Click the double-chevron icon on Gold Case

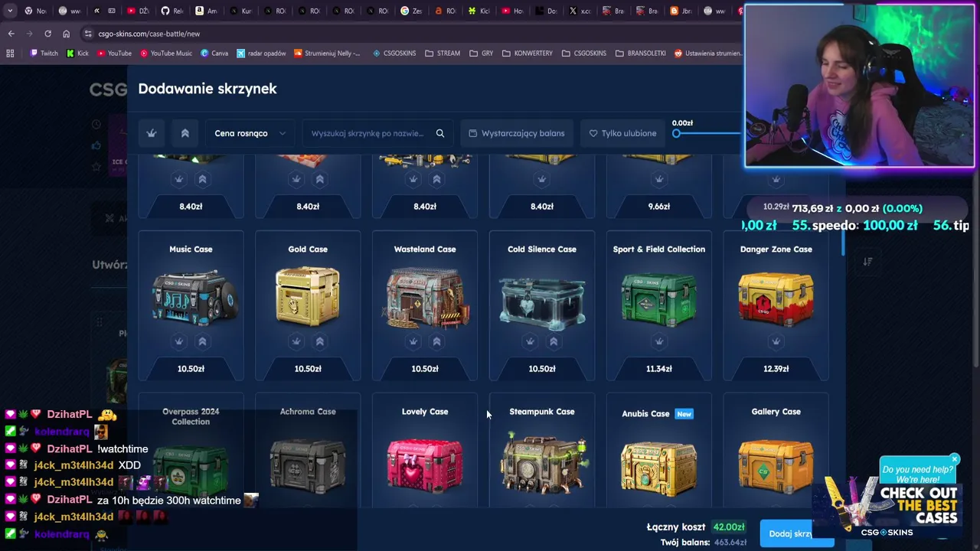click(x=319, y=341)
